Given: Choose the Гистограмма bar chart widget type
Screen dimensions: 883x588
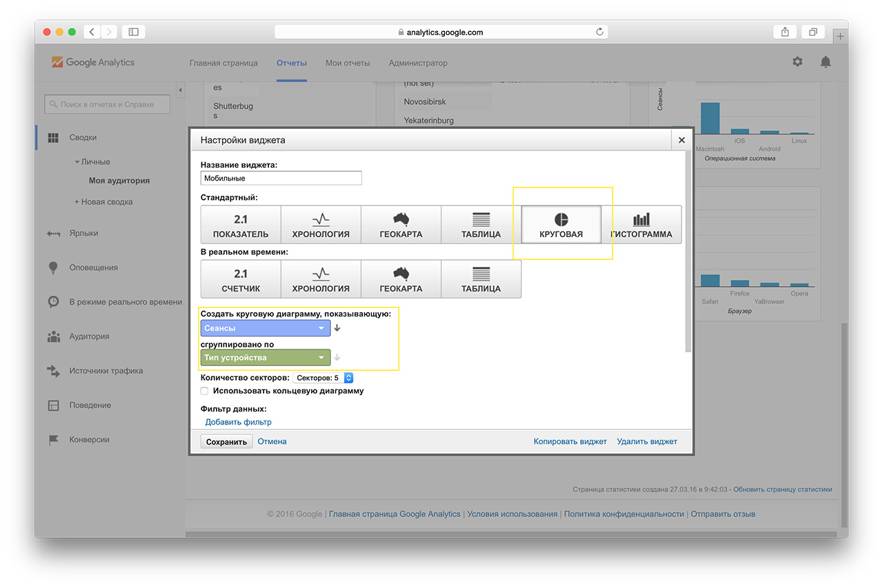Looking at the screenshot, I should [642, 225].
